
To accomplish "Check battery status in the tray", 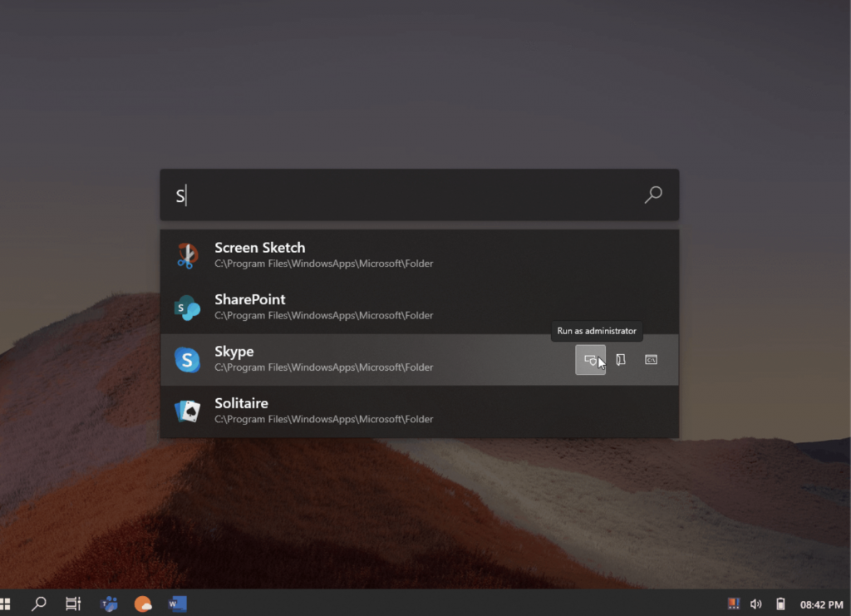I will [780, 604].
